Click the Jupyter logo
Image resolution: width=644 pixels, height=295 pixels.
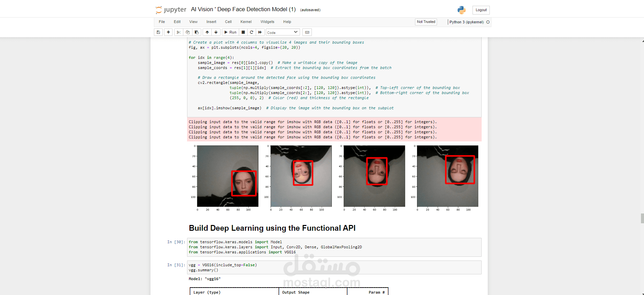pos(171,10)
